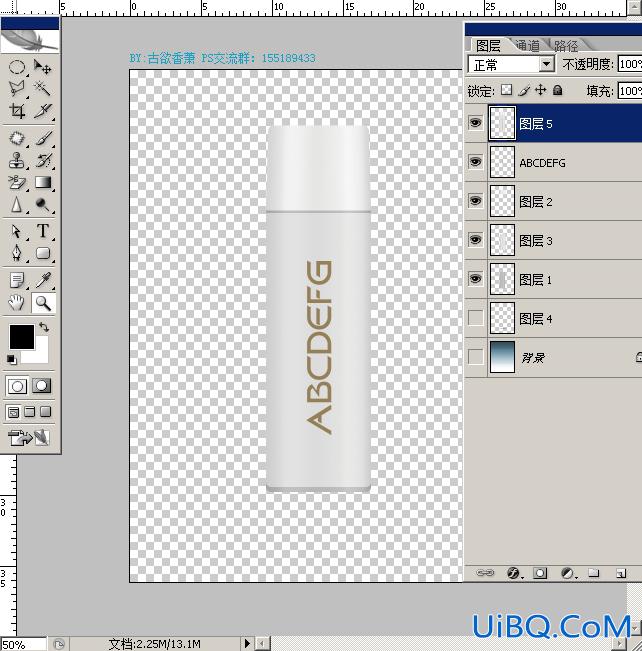The width and height of the screenshot is (642, 651).
Task: Create a new layer
Action: tap(621, 573)
